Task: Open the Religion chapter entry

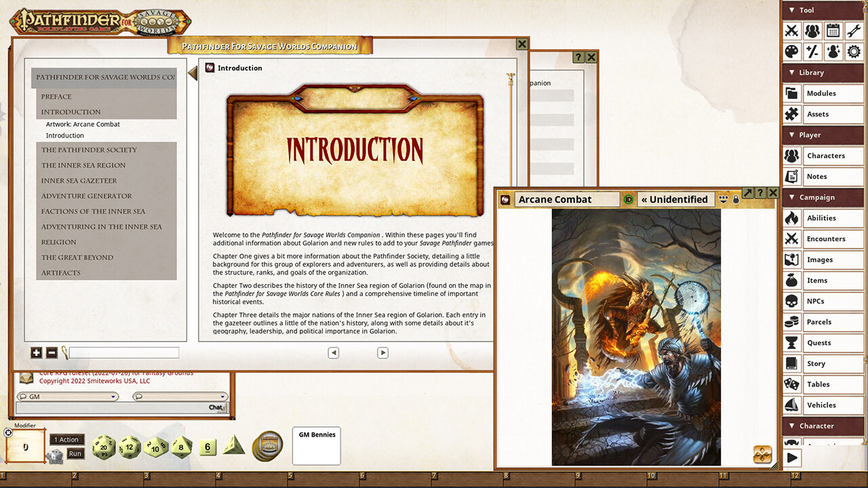Action: (59, 242)
